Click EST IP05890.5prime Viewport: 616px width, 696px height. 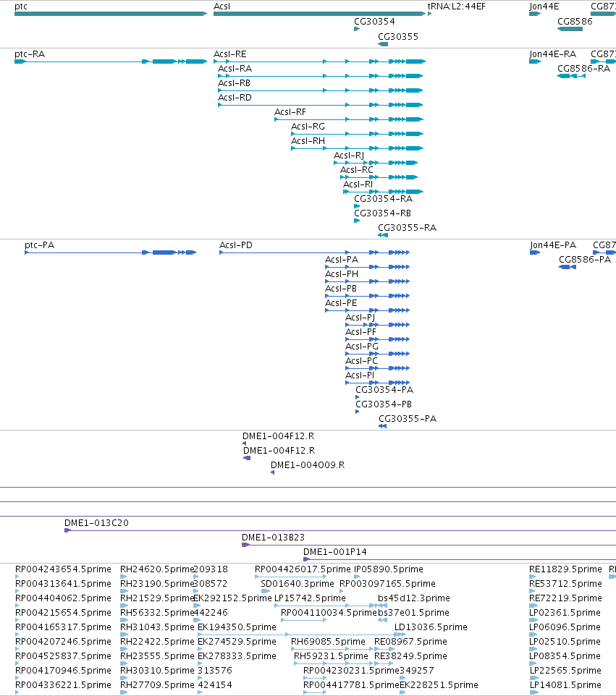click(389, 569)
